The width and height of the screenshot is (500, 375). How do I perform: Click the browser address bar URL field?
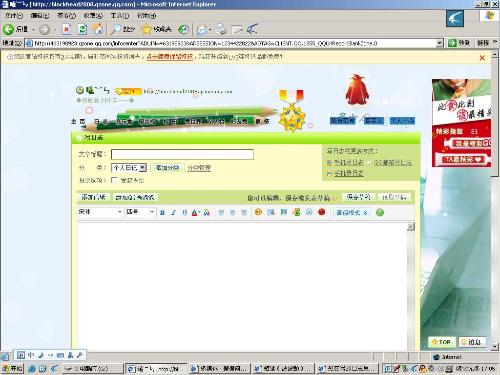coord(234,43)
